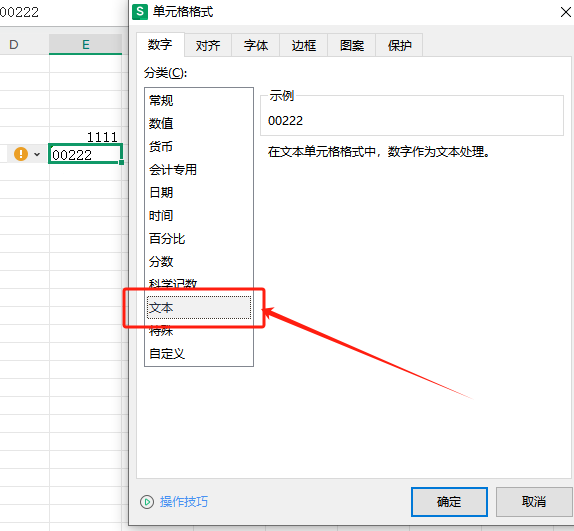Click cell containing 1111
This screenshot has height=531, width=574.
click(85, 137)
